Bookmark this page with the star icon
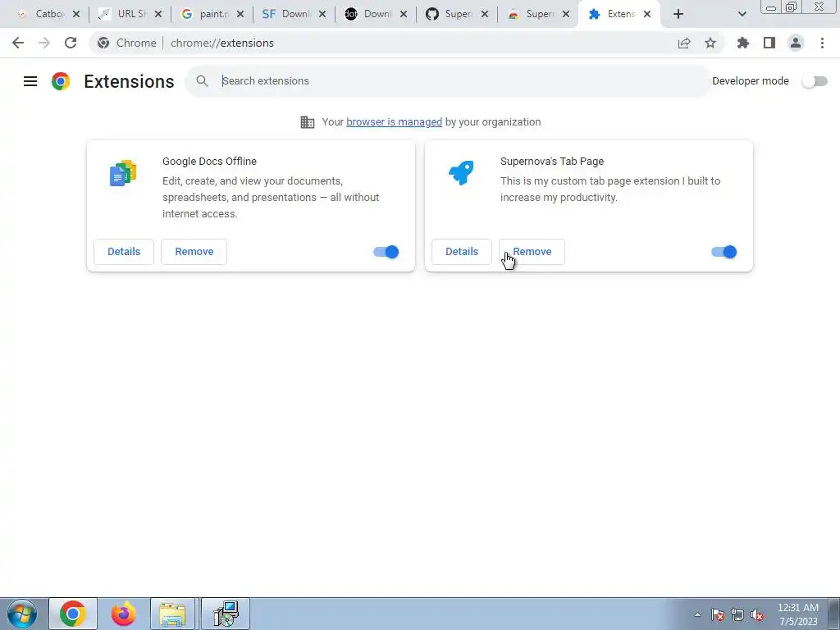 710,43
